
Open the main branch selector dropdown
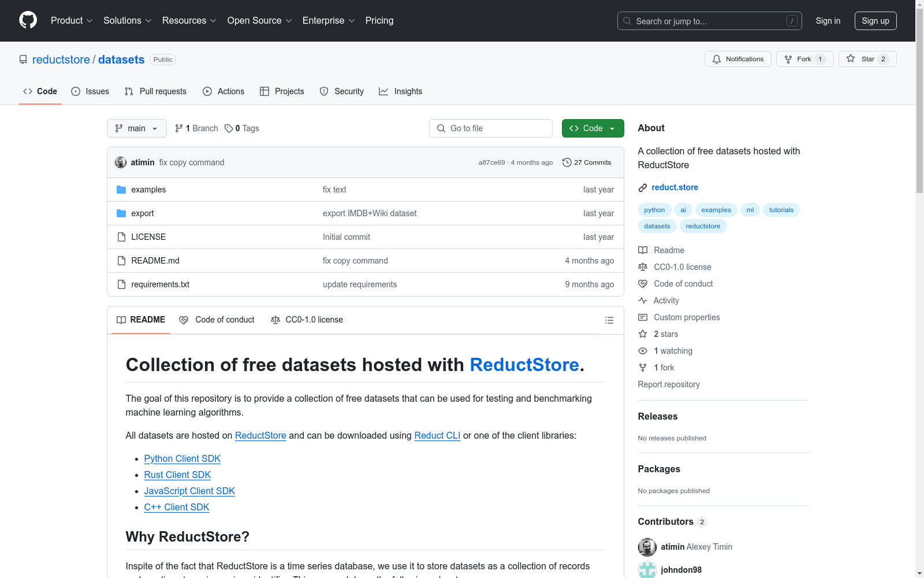(137, 128)
